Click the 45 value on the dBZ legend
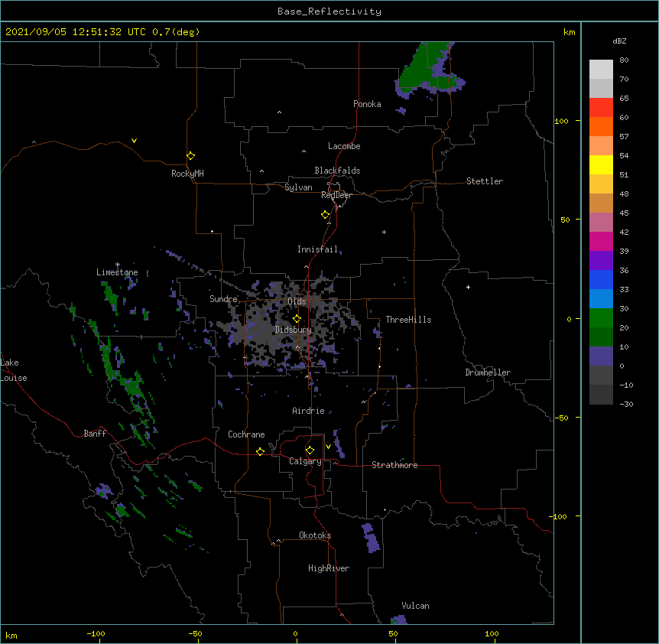The height and width of the screenshot is (644, 659). coord(624,213)
